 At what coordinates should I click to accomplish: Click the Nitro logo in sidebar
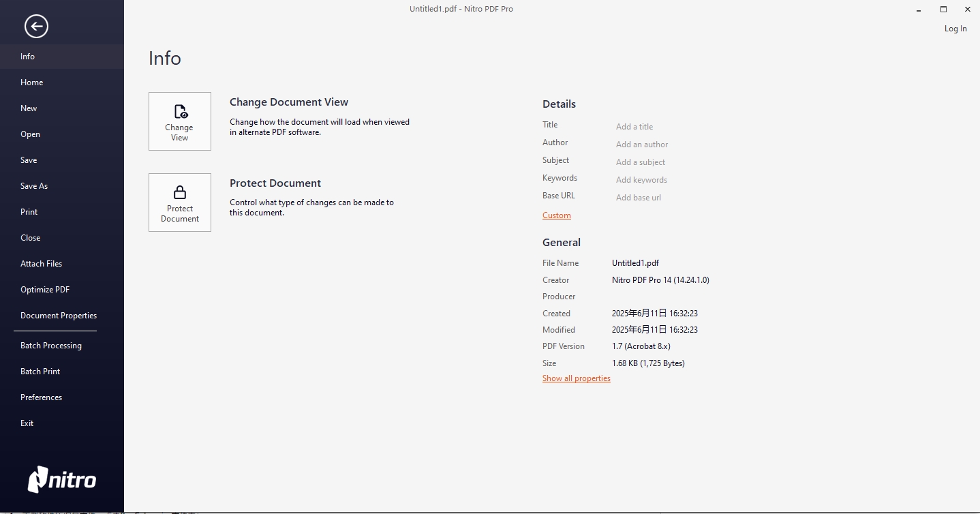click(62, 479)
